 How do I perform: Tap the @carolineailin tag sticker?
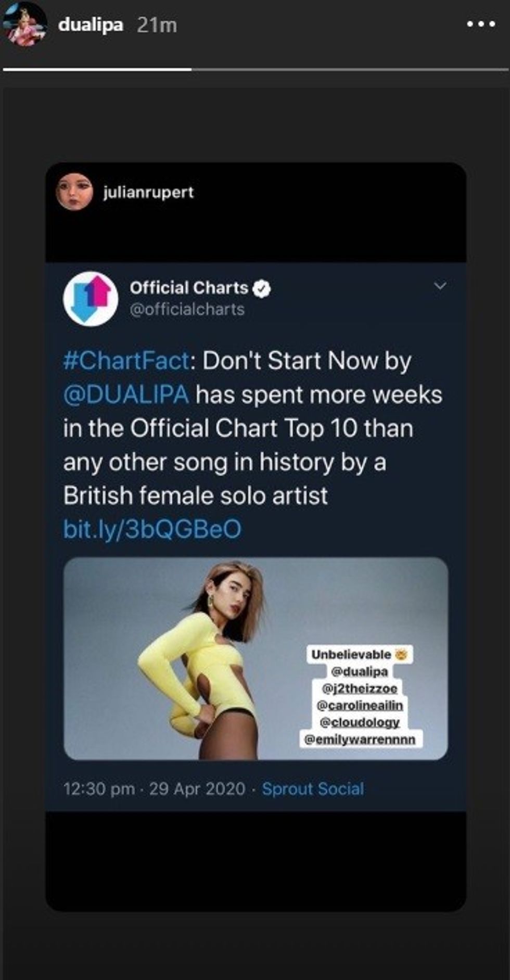[359, 705]
